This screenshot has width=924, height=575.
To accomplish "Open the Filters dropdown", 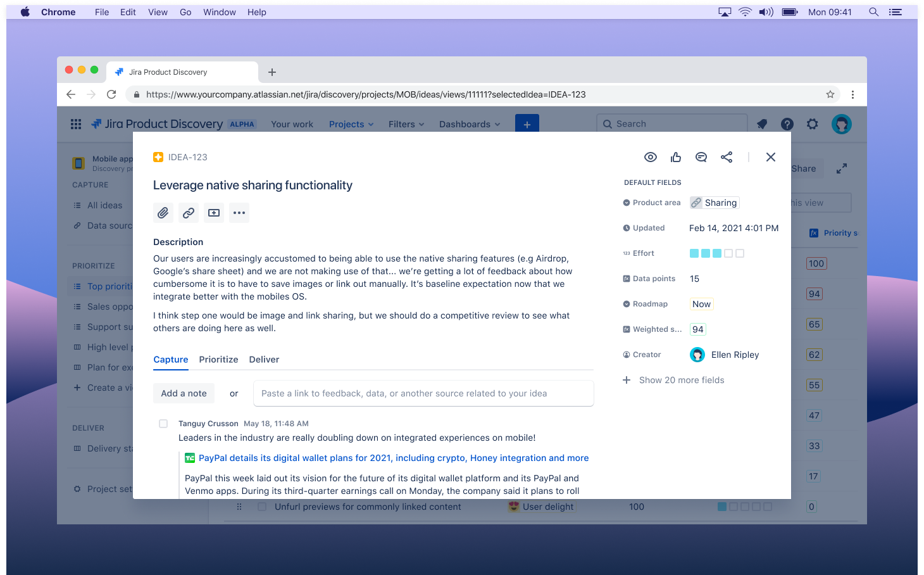I will coord(406,124).
